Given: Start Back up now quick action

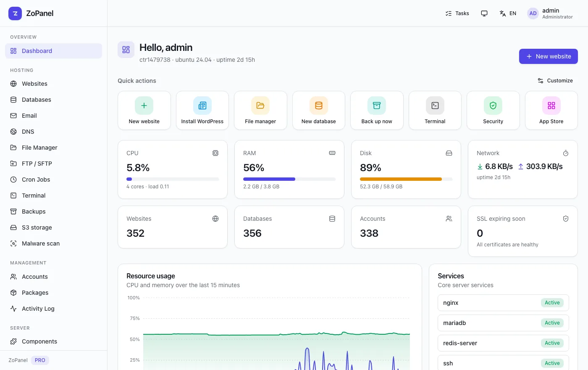Looking at the screenshot, I should point(377,111).
